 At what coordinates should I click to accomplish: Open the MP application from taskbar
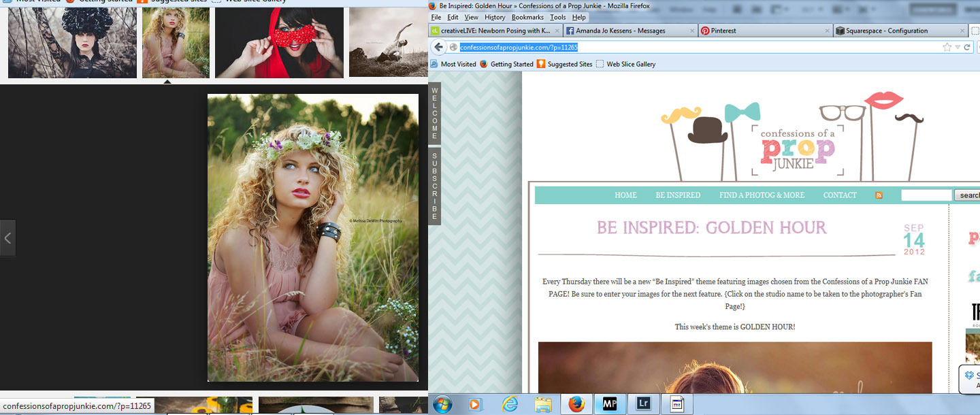tap(609, 404)
